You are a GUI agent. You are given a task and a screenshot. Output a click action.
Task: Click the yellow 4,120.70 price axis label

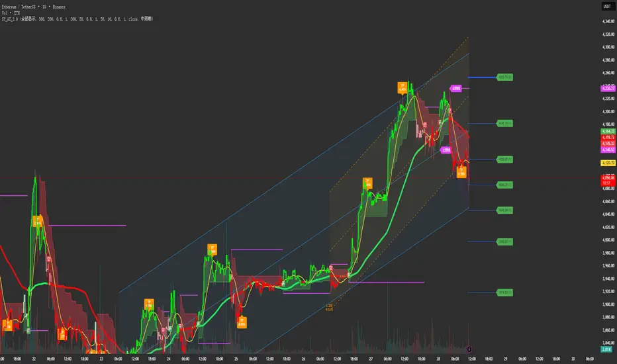click(x=608, y=163)
